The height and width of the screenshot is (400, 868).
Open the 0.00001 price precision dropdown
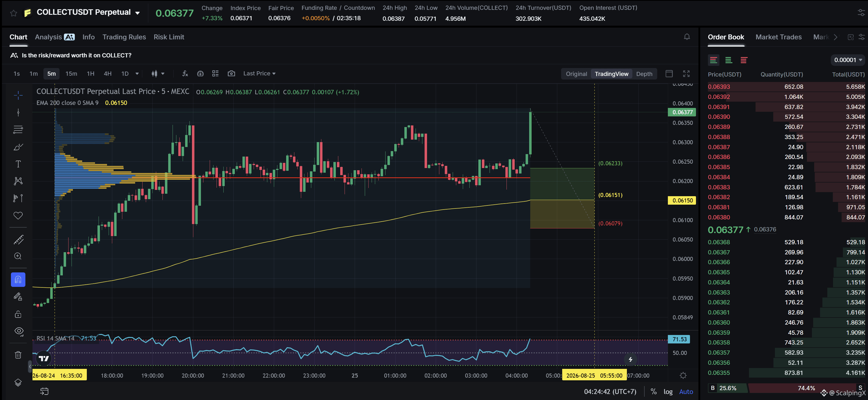[848, 60]
